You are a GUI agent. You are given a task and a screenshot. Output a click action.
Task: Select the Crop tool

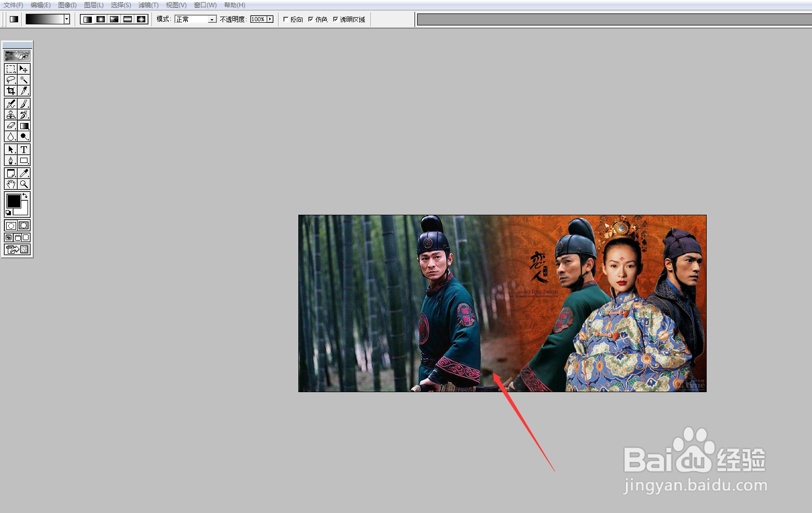pos(11,91)
